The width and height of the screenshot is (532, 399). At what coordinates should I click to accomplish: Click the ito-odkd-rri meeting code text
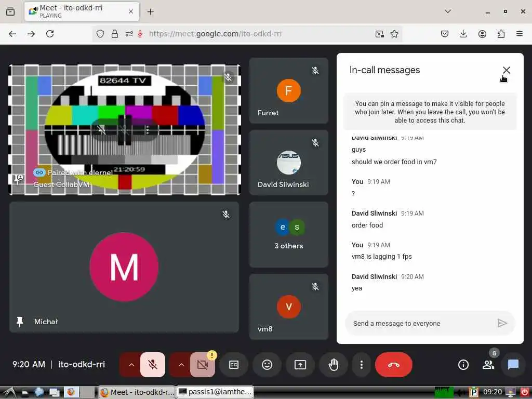point(82,364)
